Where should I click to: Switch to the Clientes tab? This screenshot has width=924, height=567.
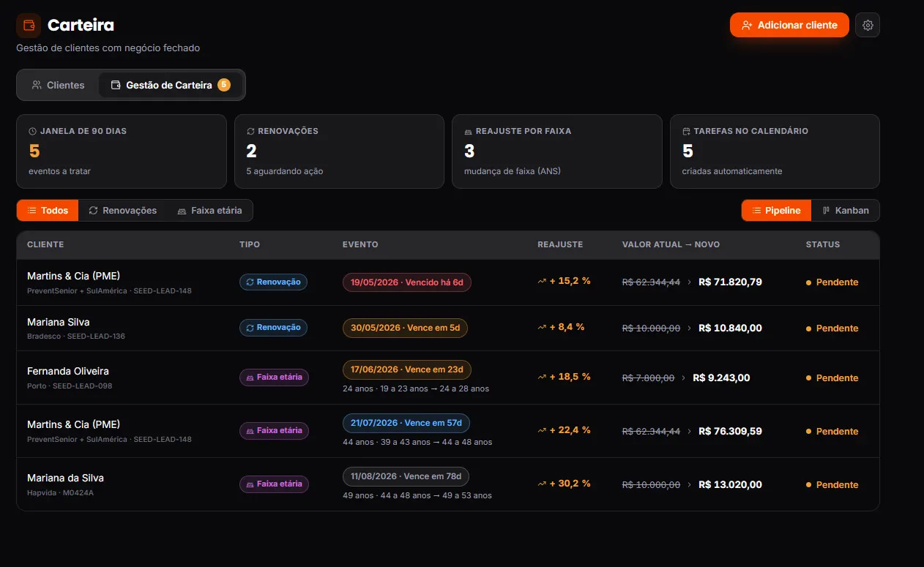tap(58, 85)
